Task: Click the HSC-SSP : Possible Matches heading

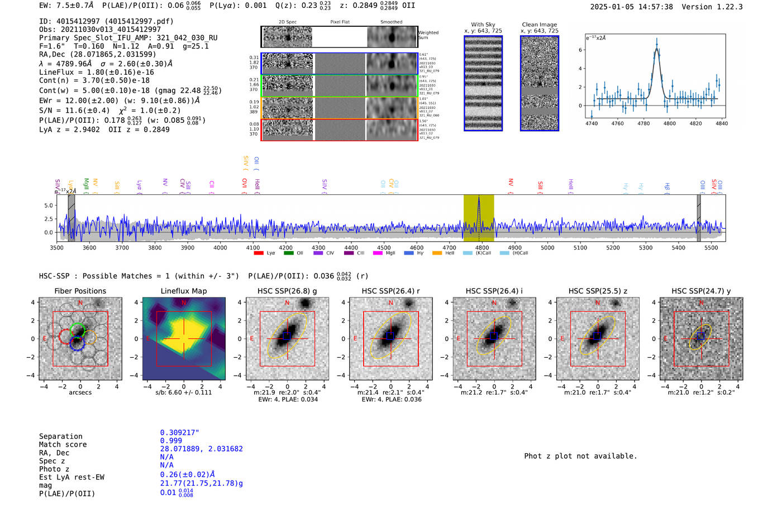Action: click(x=139, y=276)
